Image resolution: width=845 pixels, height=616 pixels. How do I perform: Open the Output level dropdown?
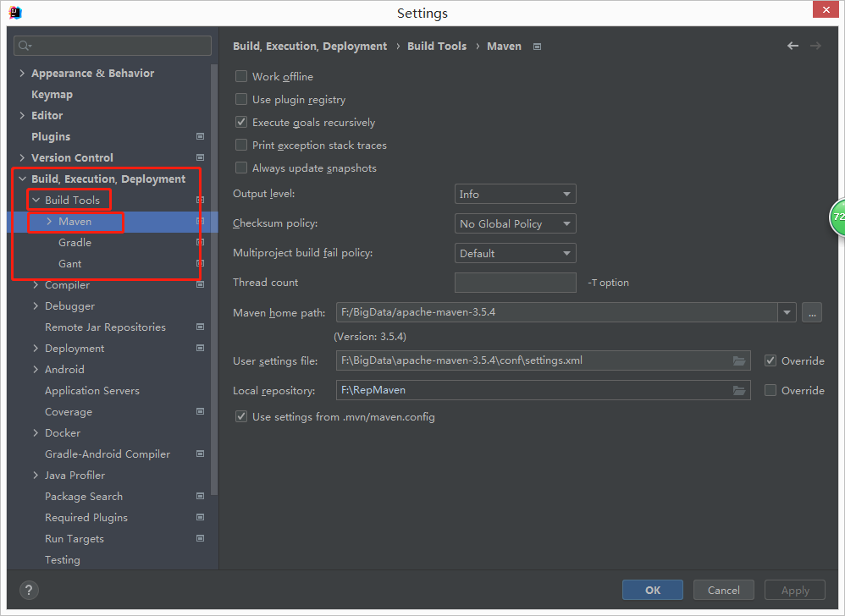pos(515,194)
